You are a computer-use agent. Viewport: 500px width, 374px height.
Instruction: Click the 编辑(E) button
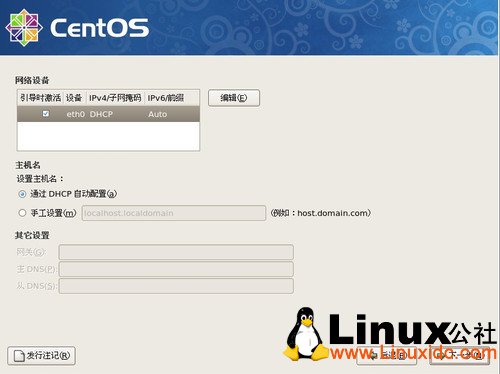234,98
